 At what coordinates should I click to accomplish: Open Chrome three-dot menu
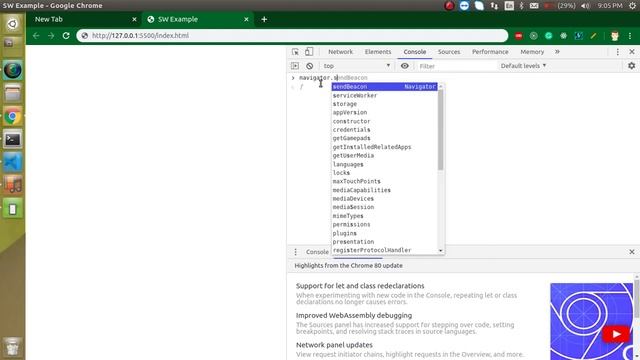pos(630,36)
